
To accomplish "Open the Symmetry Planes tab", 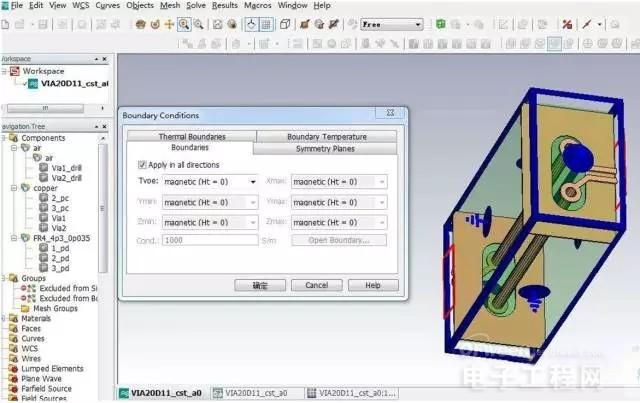I will tap(325, 148).
